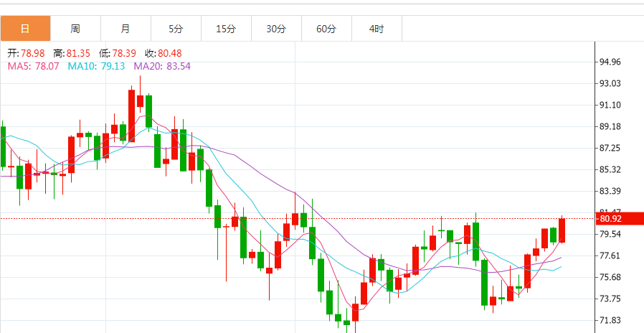
Task: Click the red 80.92 current price tag
Action: click(x=611, y=218)
